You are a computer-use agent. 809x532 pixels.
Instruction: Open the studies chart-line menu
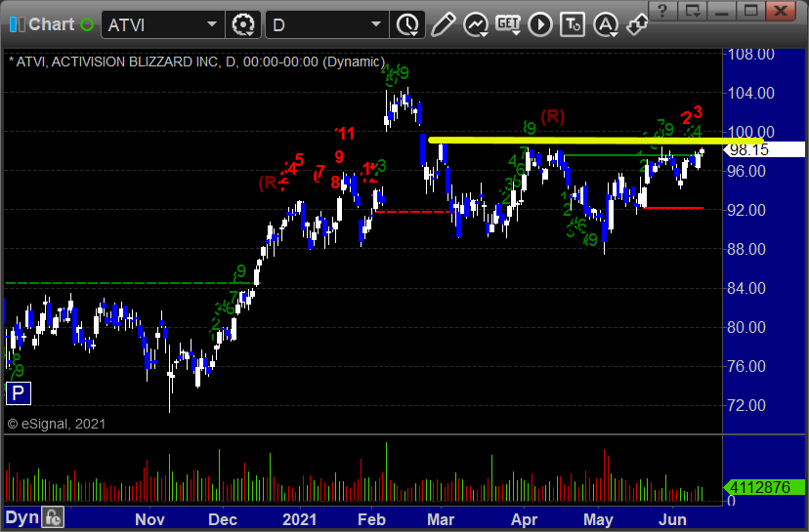coord(475,24)
